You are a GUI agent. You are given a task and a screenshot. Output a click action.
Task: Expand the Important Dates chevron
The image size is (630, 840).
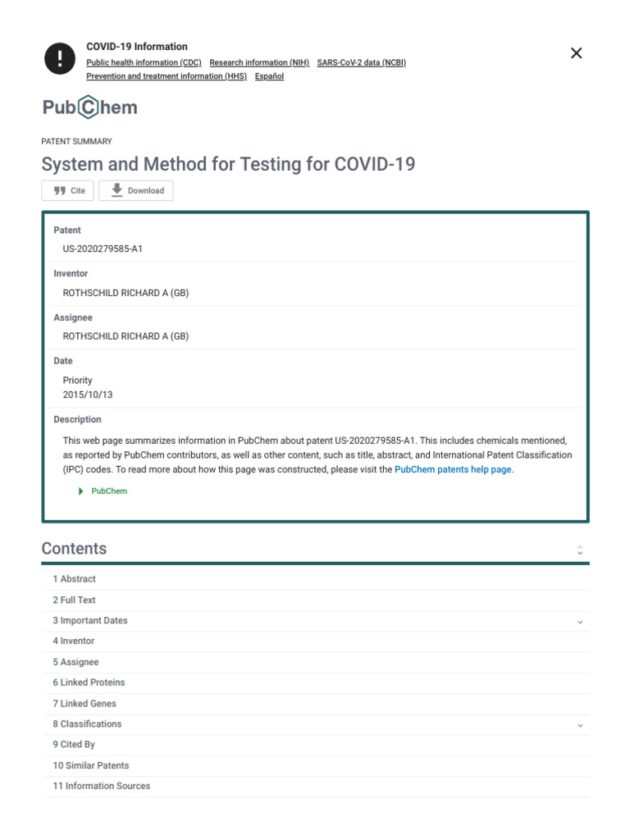coord(580,622)
